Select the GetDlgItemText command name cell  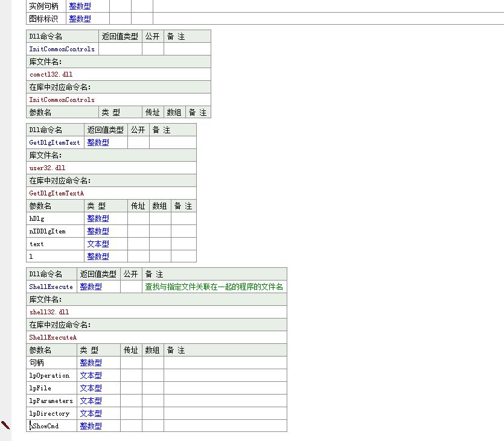[55, 142]
